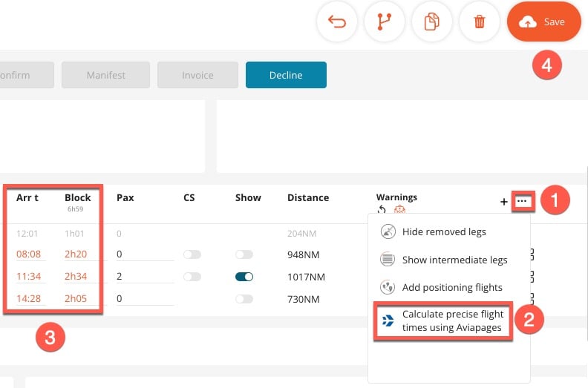The width and height of the screenshot is (588, 388).
Task: Open the three-dots legs options menu
Action: click(522, 201)
